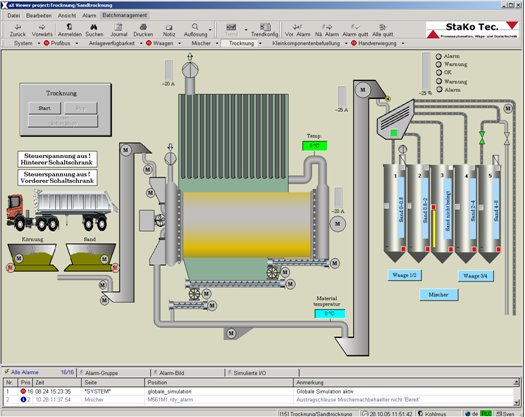The height and width of the screenshot is (417, 525).
Task: Click the Materialtemperatur cyan value field
Action: (330, 314)
